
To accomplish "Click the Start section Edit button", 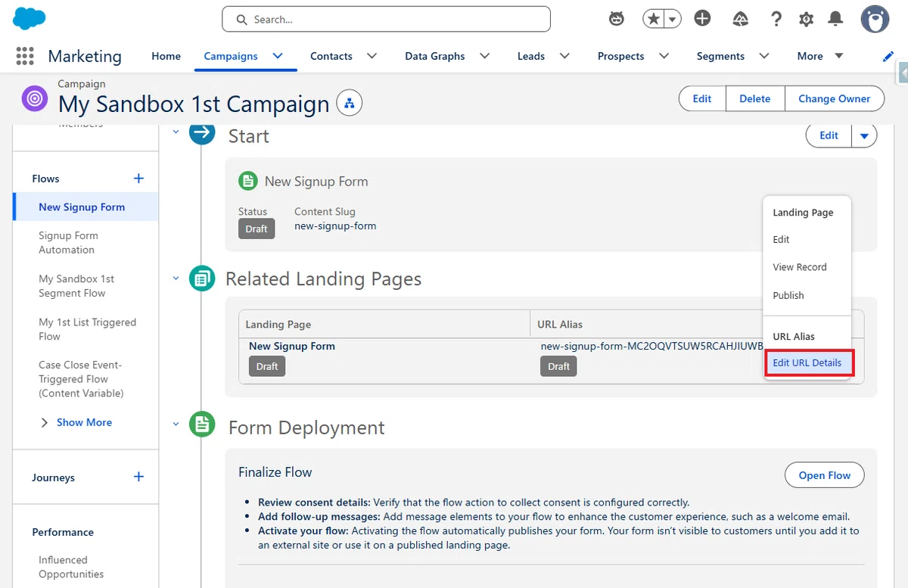I will pos(829,135).
